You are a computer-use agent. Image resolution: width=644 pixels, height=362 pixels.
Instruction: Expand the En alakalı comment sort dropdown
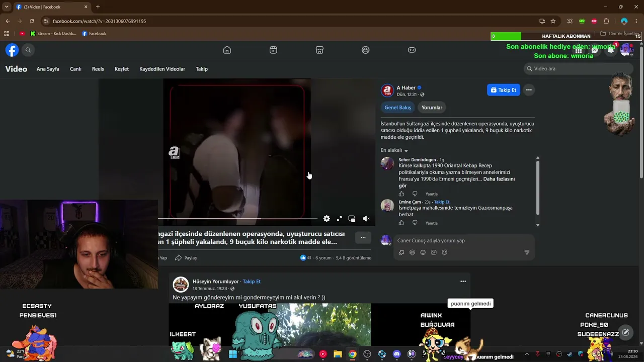(x=394, y=150)
